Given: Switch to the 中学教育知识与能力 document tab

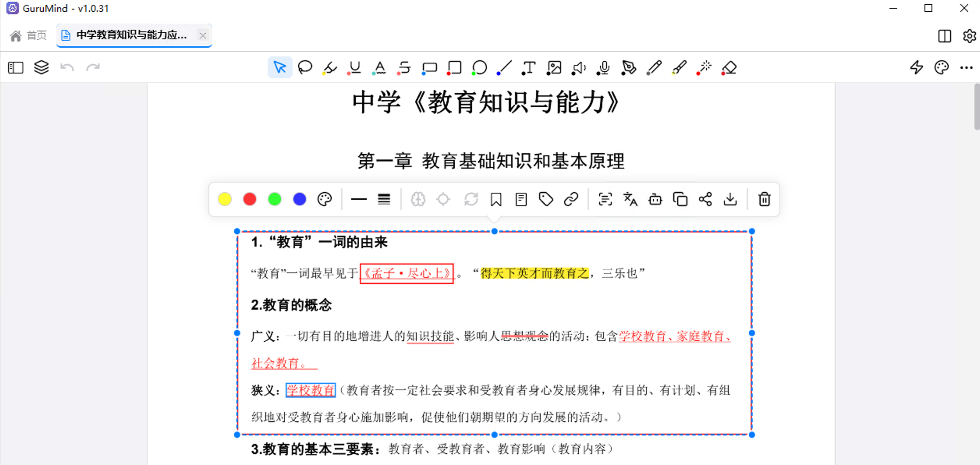Looking at the screenshot, I should 134,35.
